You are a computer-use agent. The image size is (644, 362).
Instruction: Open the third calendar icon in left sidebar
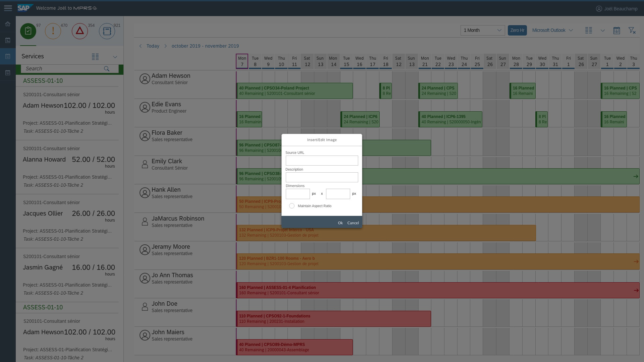[x=8, y=56]
